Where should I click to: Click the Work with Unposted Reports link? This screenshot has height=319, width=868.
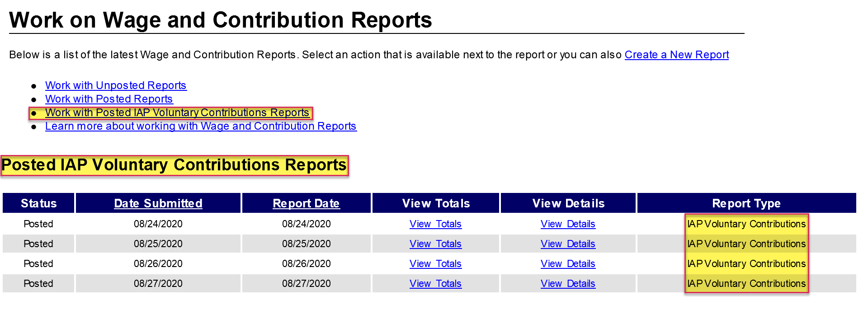click(x=116, y=85)
